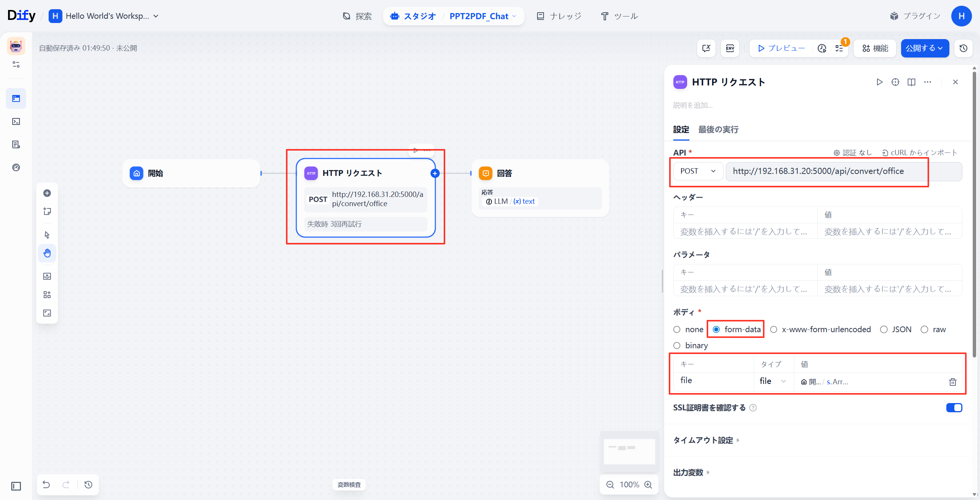Image resolution: width=980 pixels, height=500 pixels.
Task: Click the プレビュー button
Action: (780, 48)
